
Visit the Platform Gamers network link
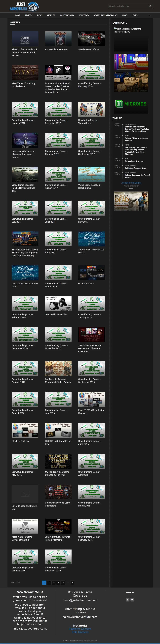pyautogui.click(x=80, y=629)
